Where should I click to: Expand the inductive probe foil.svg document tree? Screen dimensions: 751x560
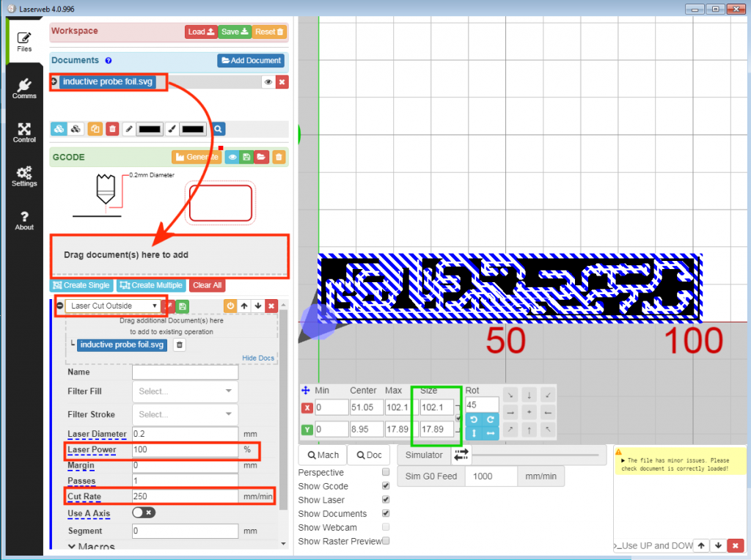[x=54, y=81]
